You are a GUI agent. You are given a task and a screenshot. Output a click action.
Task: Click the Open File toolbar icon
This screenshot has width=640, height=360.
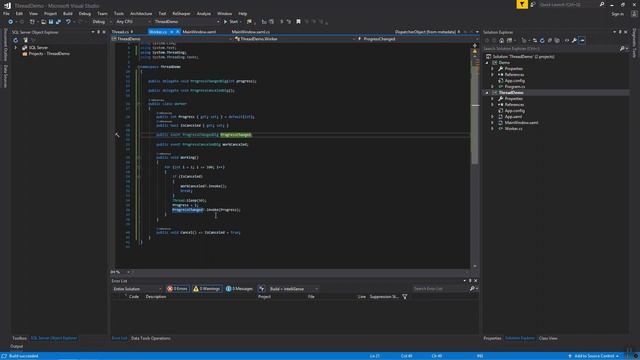click(43, 22)
